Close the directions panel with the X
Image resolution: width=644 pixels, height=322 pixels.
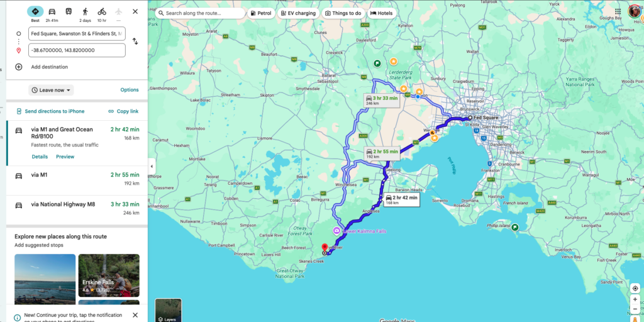[x=135, y=11]
